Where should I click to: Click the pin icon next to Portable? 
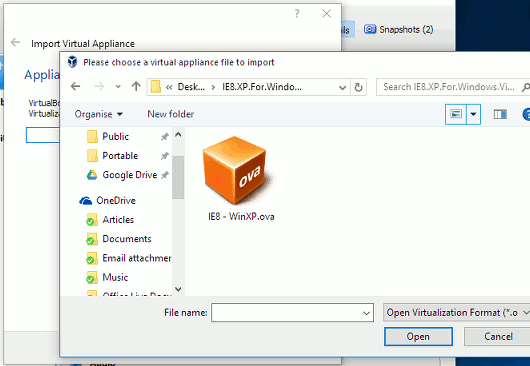pyautogui.click(x=165, y=156)
